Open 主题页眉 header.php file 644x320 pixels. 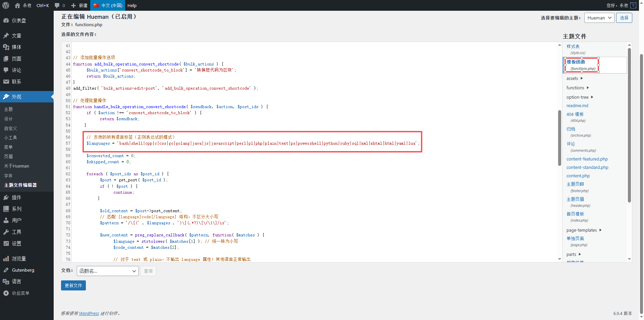point(575,199)
